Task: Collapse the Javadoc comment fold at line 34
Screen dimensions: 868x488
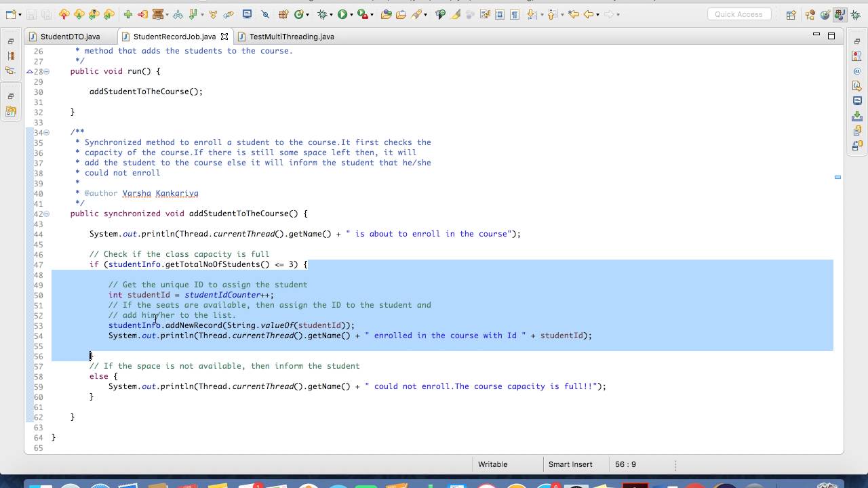Action: (x=47, y=132)
